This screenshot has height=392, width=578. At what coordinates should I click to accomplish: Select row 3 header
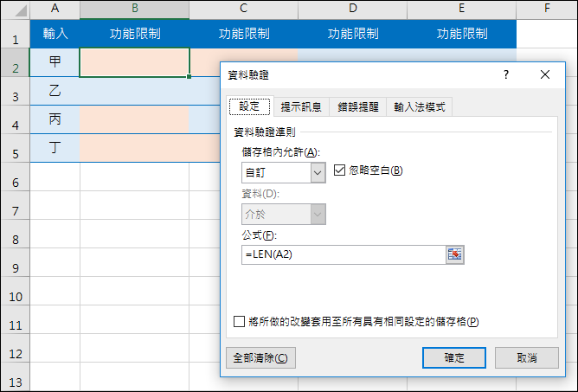[15, 92]
